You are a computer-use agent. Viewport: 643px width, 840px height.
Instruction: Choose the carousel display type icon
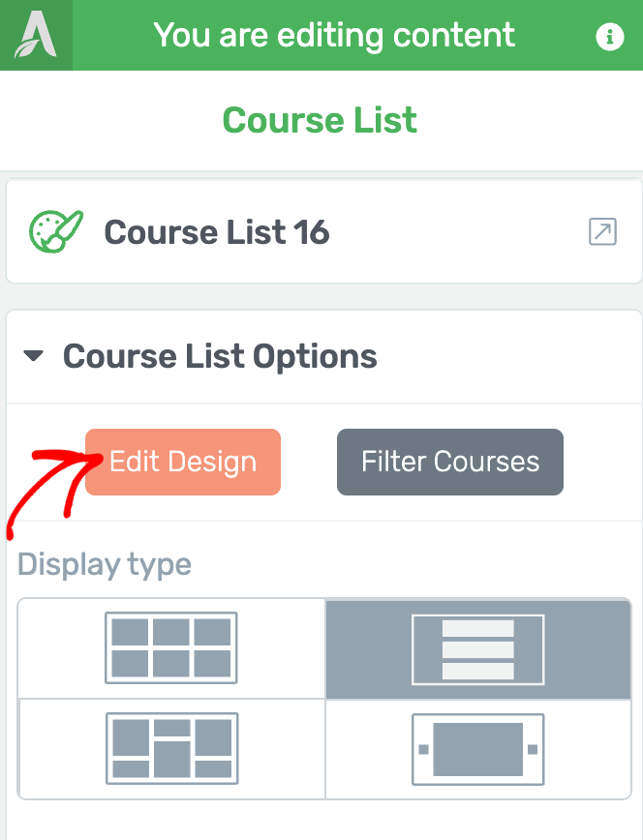[477, 749]
